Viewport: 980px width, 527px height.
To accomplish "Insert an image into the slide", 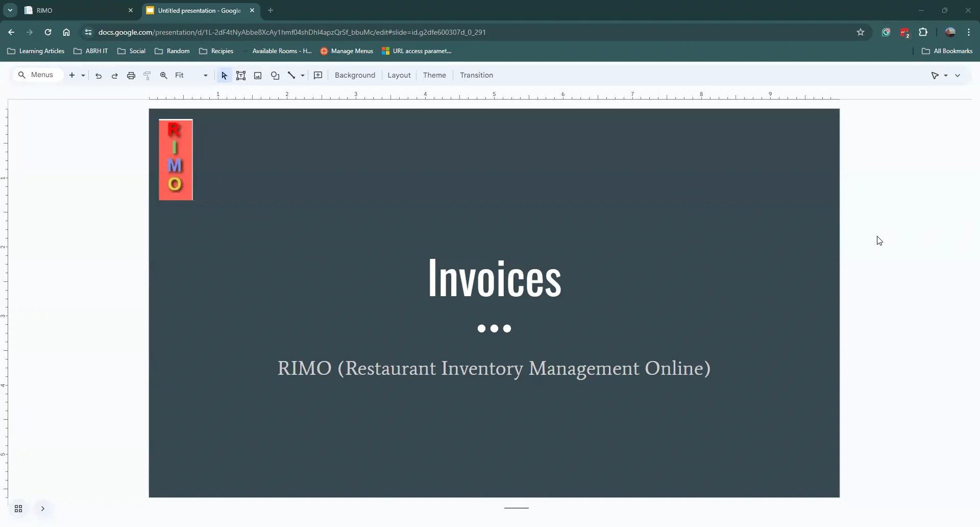I will [258, 75].
